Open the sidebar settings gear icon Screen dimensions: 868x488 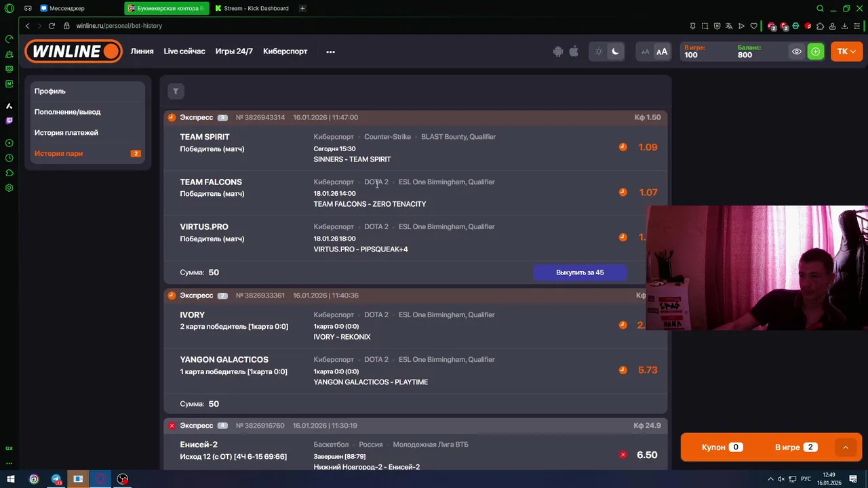9,188
